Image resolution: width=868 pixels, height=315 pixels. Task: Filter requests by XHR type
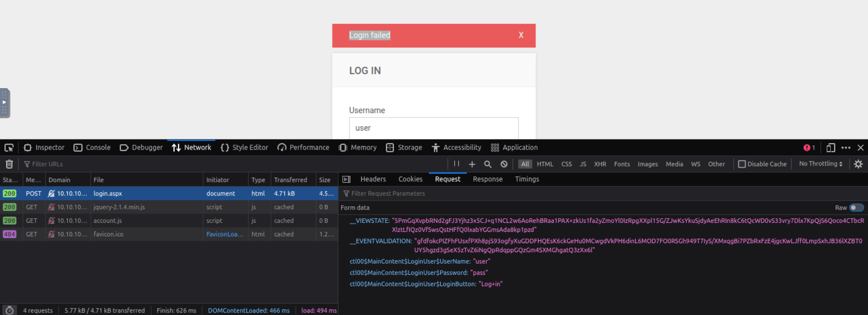pyautogui.click(x=600, y=164)
